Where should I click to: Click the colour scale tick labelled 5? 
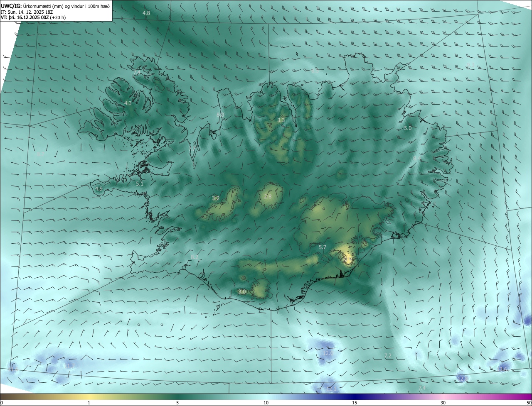pyautogui.click(x=177, y=403)
